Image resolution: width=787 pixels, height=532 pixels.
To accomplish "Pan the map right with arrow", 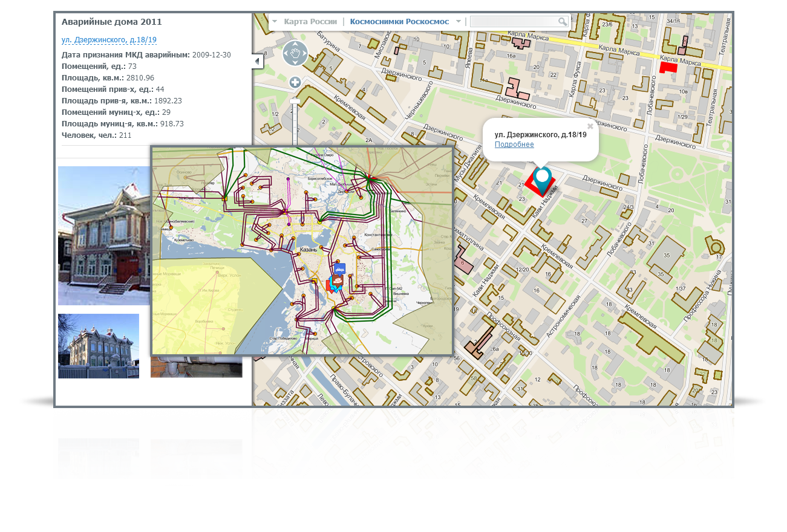I will pos(304,54).
